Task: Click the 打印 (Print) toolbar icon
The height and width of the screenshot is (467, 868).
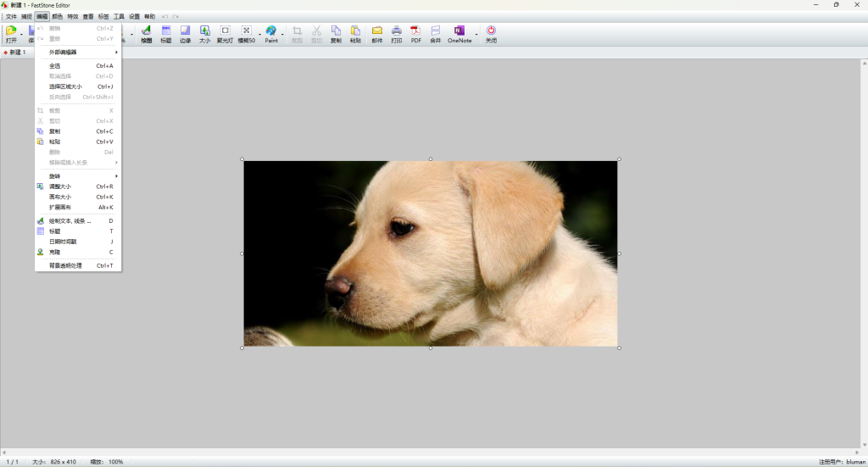Action: pos(397,33)
